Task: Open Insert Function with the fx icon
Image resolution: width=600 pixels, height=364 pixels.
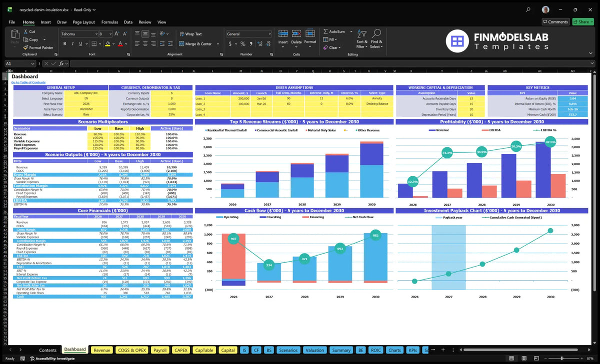Action: tap(61, 63)
